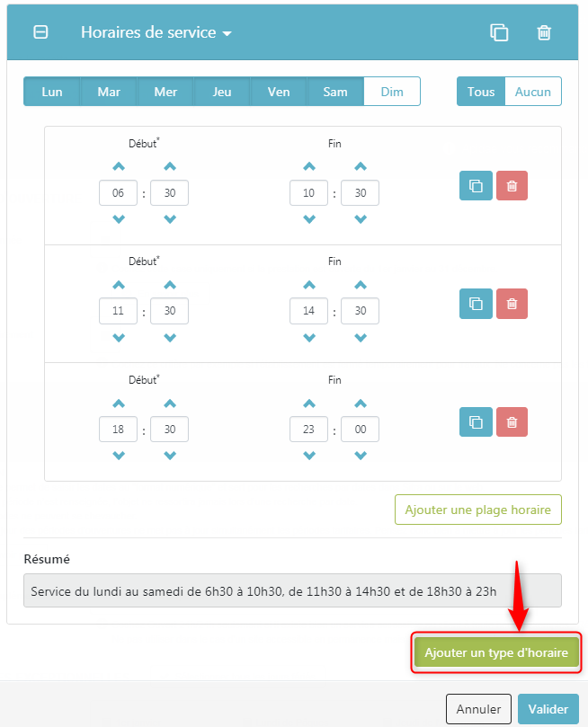Delete the Horaires de service block

[544, 32]
